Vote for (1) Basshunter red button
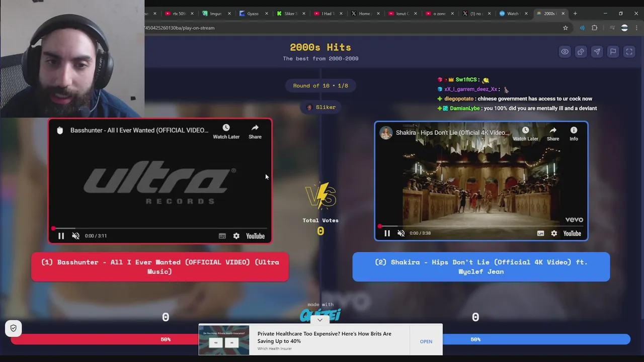Image resolution: width=644 pixels, height=362 pixels. pyautogui.click(x=160, y=267)
